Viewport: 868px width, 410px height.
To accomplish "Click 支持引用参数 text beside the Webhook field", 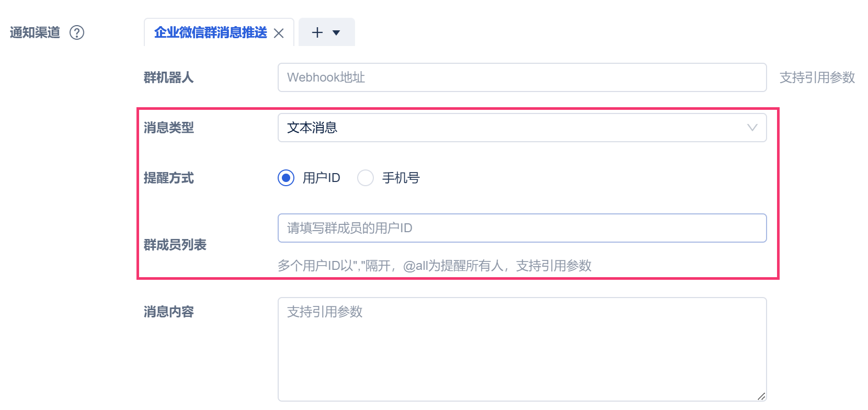I will (817, 77).
